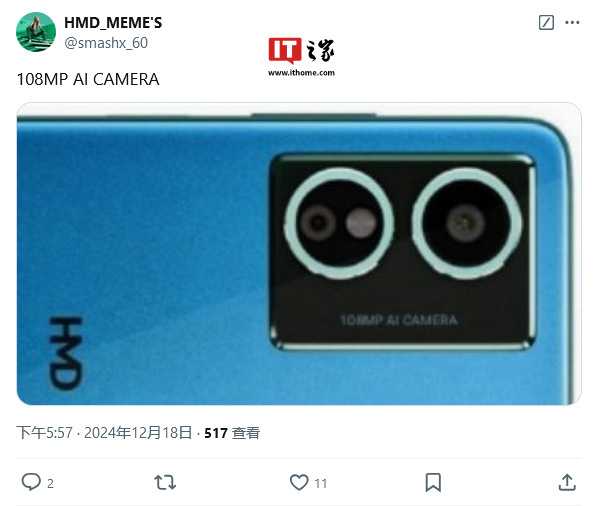Screen dimensions: 598x506
Task: Click the reply count number 2
Action: coord(50,484)
